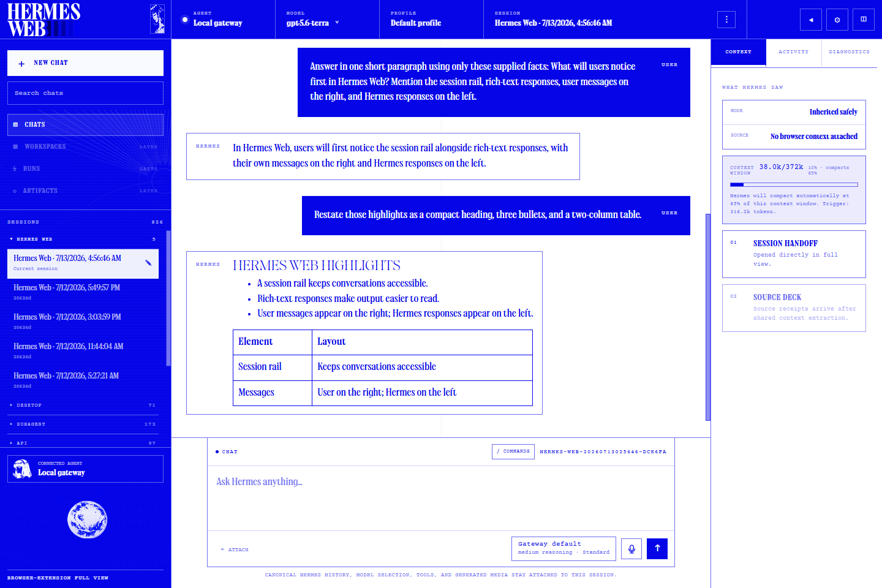Screen dimensions: 882x588
Task: Start a New Chat
Action: pyautogui.click(x=85, y=63)
